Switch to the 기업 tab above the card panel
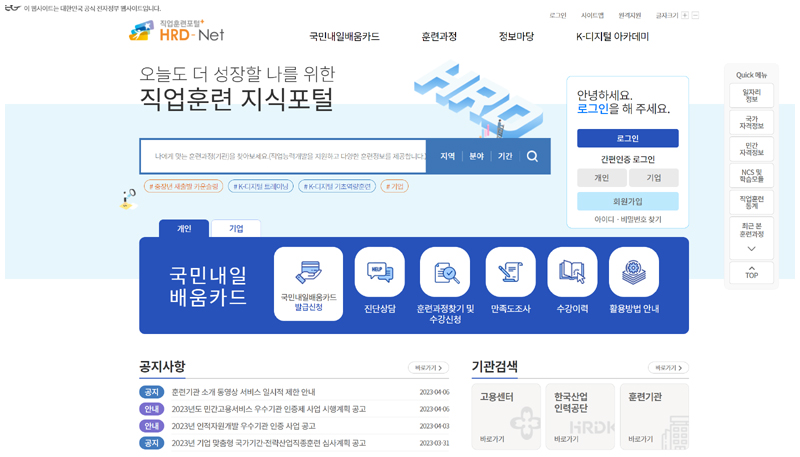 click(236, 228)
